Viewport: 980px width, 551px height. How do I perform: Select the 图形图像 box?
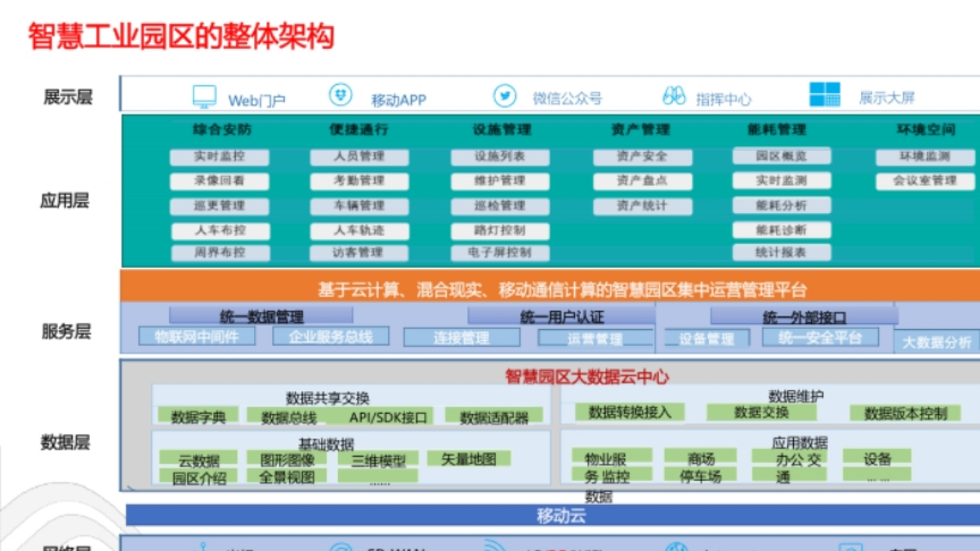click(286, 460)
